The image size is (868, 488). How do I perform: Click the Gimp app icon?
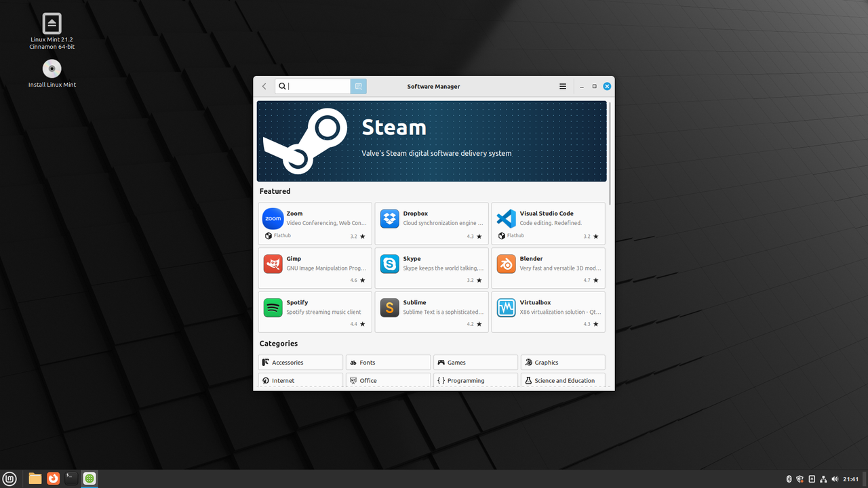pyautogui.click(x=273, y=264)
